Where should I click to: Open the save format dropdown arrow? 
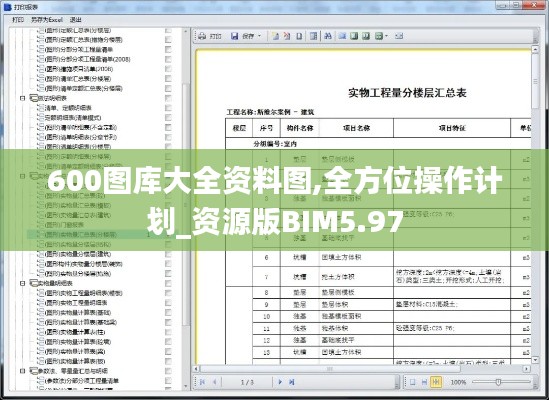tap(259, 36)
